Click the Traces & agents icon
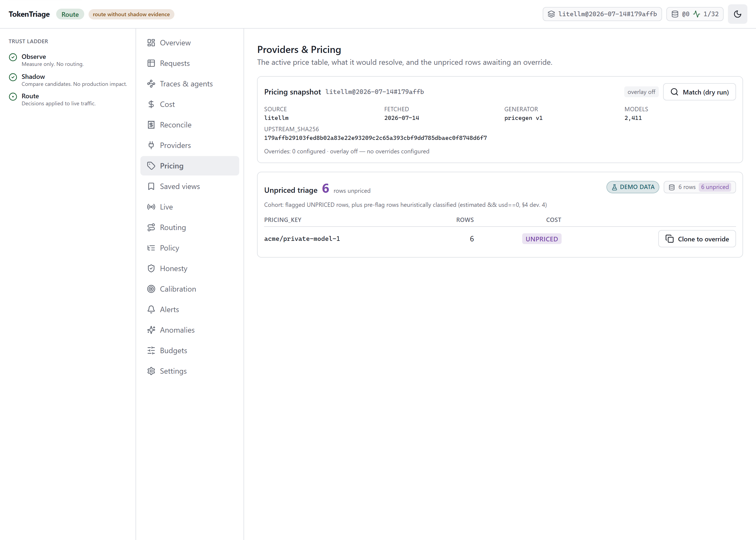 coord(151,84)
